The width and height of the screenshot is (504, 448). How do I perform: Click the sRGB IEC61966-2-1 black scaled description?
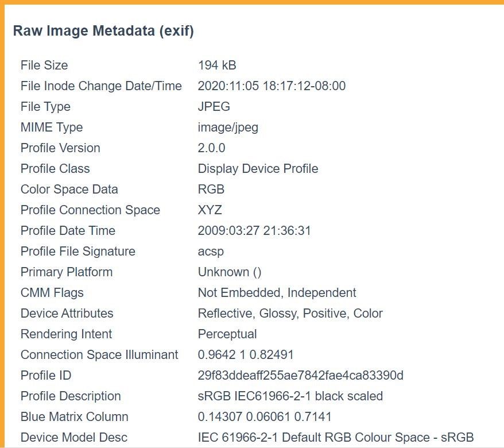click(x=290, y=396)
